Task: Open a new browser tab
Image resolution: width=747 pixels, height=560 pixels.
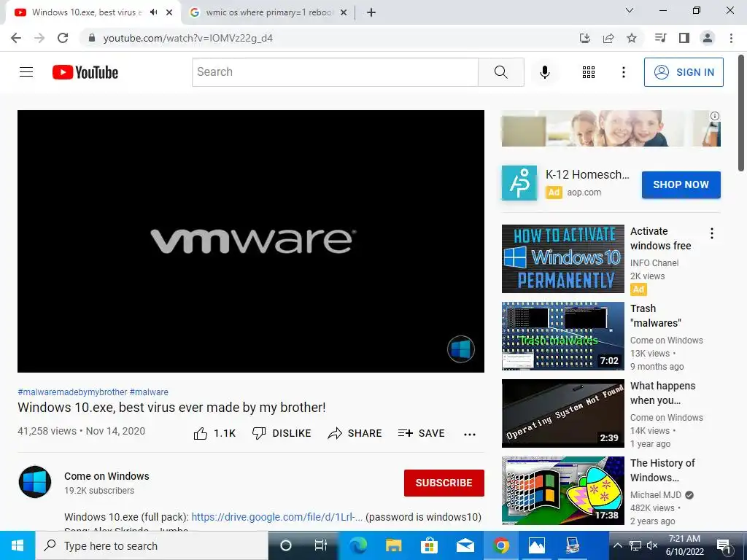Action: pyautogui.click(x=371, y=12)
